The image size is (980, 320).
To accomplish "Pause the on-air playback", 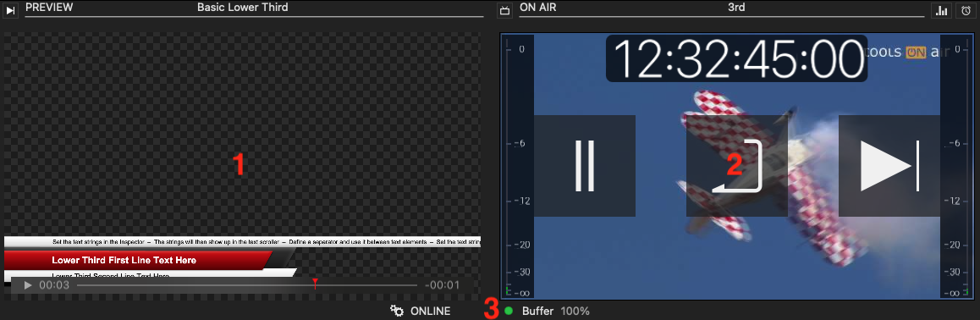I will pos(585,166).
